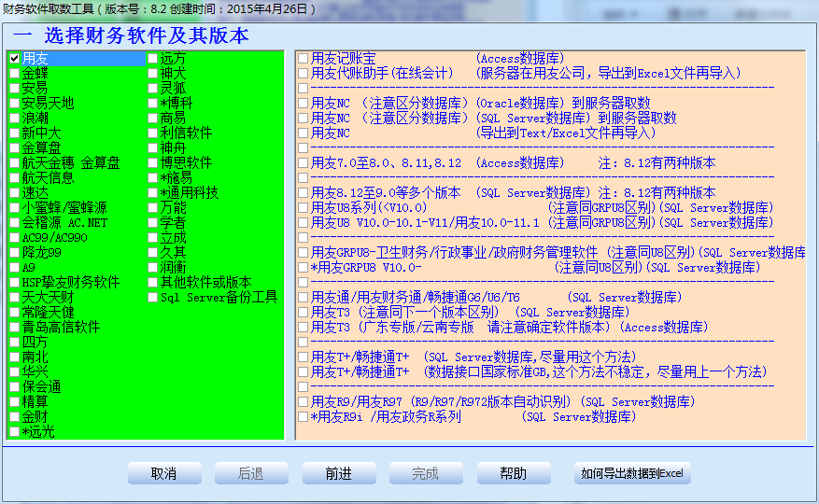Select 用友通/用友财务通/畅捷通G6 version
The height and width of the screenshot is (504, 819).
click(x=303, y=298)
